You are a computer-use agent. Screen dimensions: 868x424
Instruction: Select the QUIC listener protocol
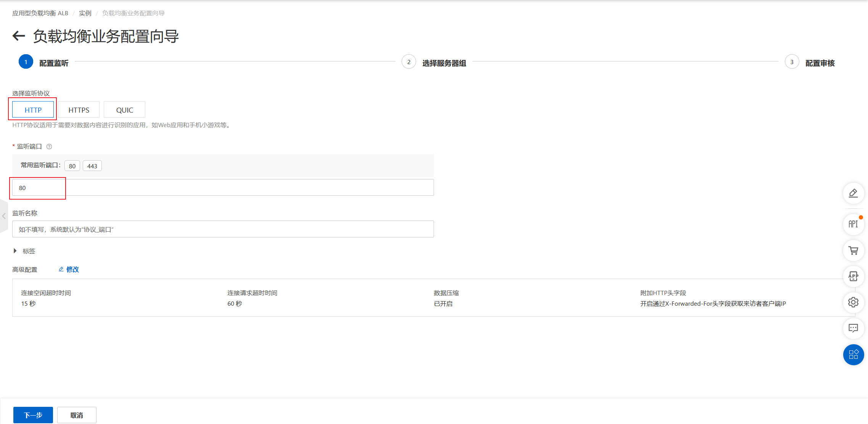point(124,110)
